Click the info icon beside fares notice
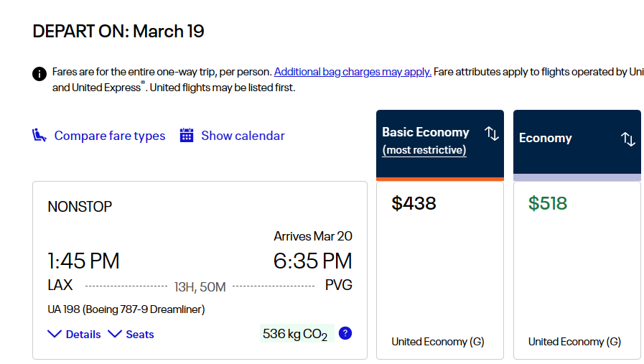The height and width of the screenshot is (364, 644). (39, 74)
